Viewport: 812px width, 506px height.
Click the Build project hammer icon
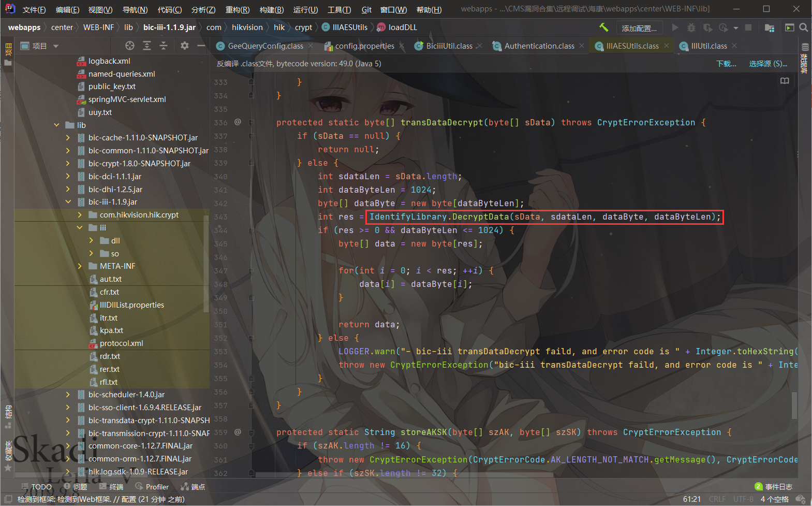603,27
